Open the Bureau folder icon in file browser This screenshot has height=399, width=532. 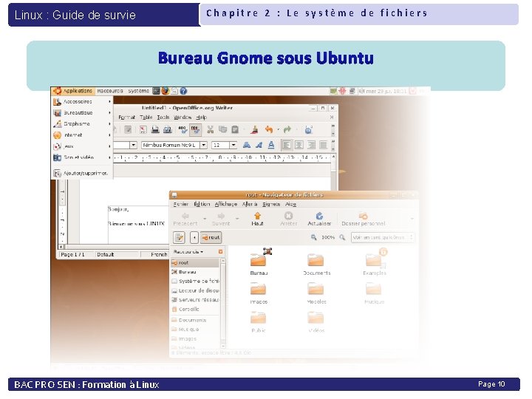(259, 262)
